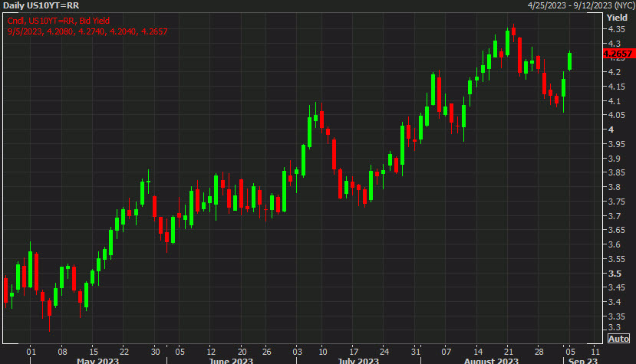636x364 pixels.
Task: Click the Auto scale button
Action: click(x=618, y=338)
